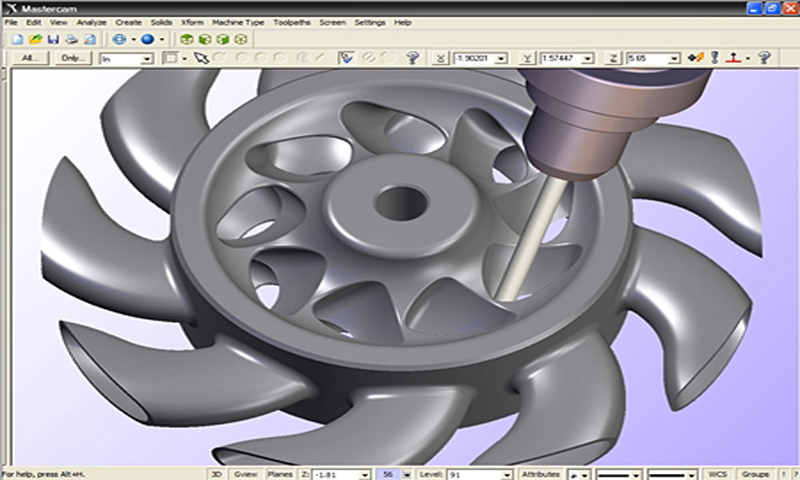Click the verify selection checkmark icon
Viewport: 800px width, 480px height.
346,58
